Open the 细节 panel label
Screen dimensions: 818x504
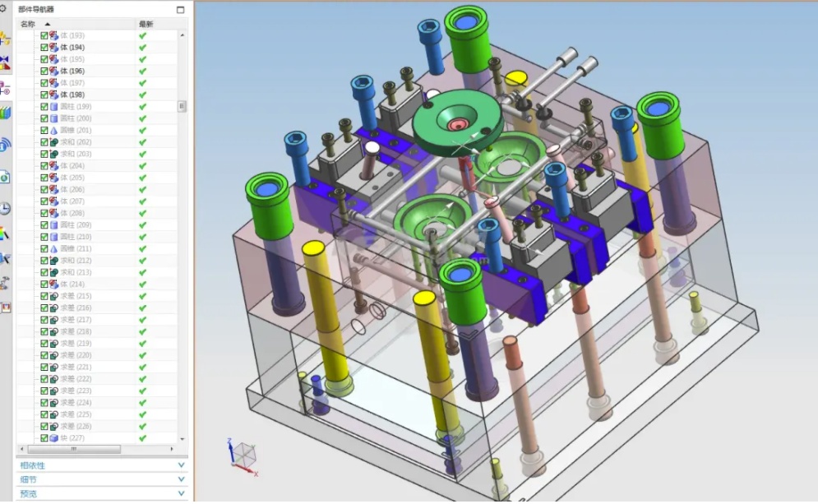click(28, 479)
